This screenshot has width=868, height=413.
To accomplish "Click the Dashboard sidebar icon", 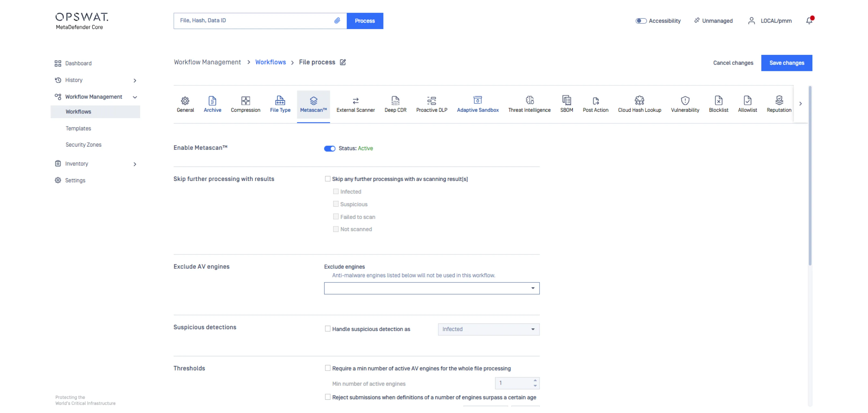I will pyautogui.click(x=58, y=63).
